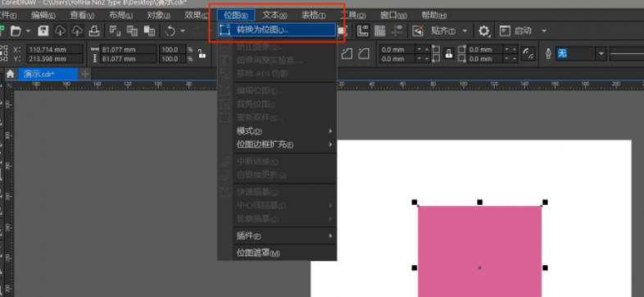Click the plus button for new document tab
644x297 pixels.
tap(85, 74)
